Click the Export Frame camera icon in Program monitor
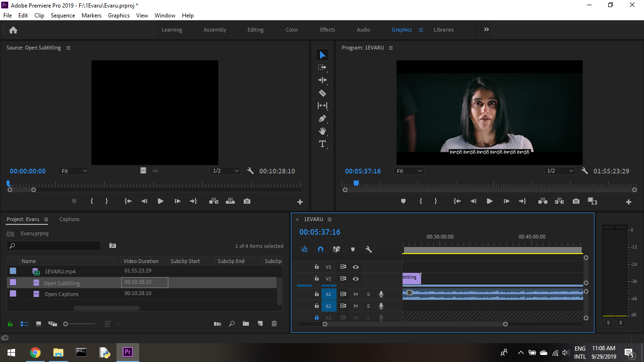Screen dimensions: 644x362 pyautogui.click(x=576, y=201)
